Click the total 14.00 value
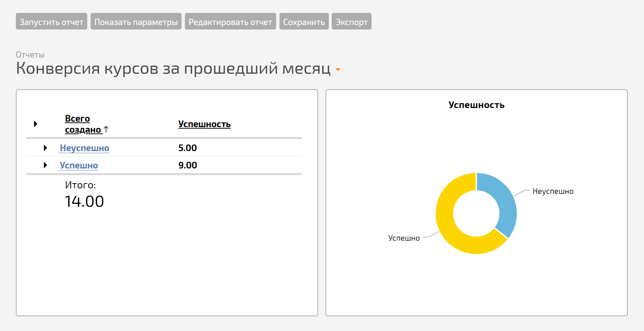644x331 pixels. point(84,202)
